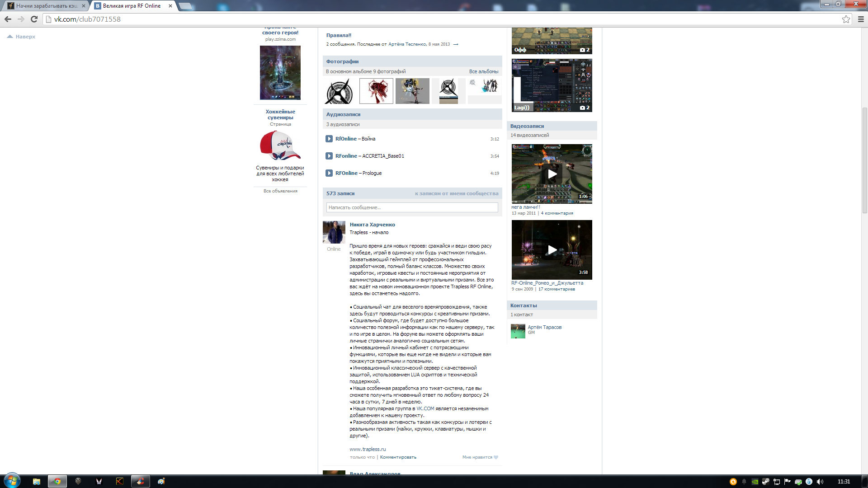Launch World of Tanks from the taskbar
The height and width of the screenshot is (488, 868).
(x=78, y=481)
